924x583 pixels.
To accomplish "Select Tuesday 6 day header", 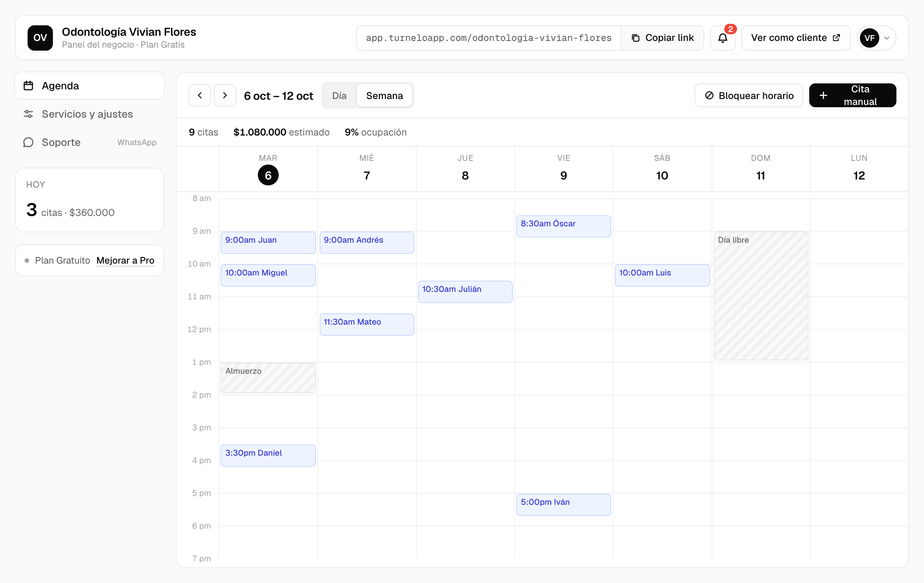I will (x=268, y=169).
